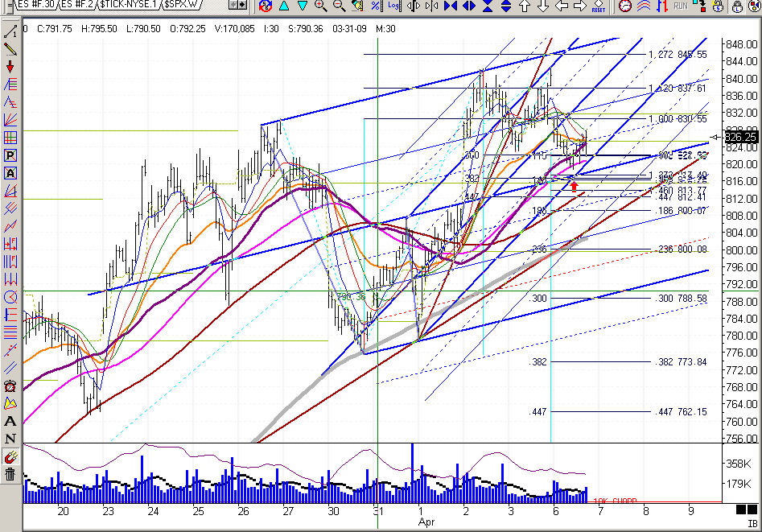
Task: Select the circle arc drawing tool
Action: 10,297
